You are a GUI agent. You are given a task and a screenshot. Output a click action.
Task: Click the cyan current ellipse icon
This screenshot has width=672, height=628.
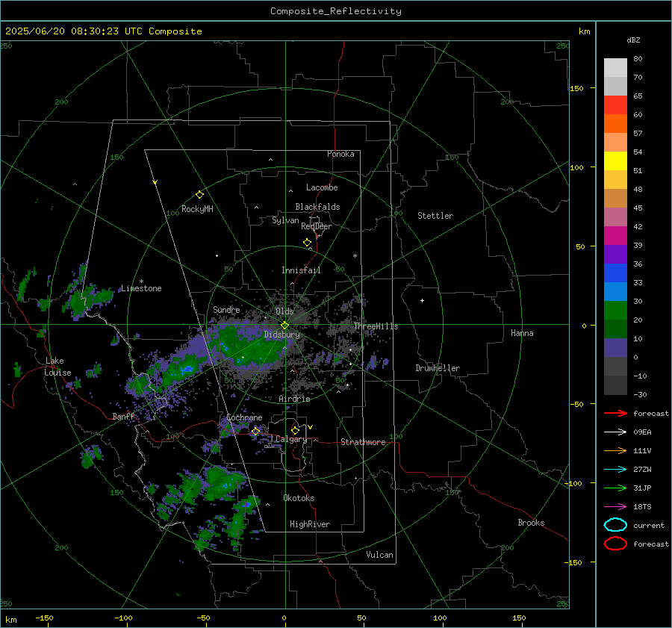(x=615, y=525)
